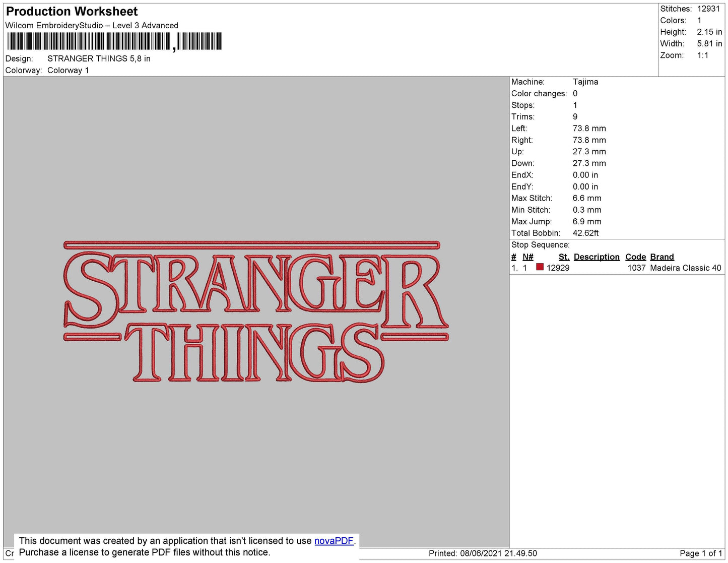Screen dimensions: 728x563
Task: Select the brand 'Madeira Classic 40'
Action: point(686,268)
